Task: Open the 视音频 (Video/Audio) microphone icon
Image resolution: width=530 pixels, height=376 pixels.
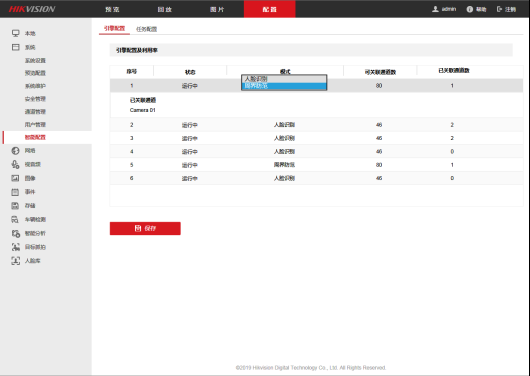Action: (16, 164)
